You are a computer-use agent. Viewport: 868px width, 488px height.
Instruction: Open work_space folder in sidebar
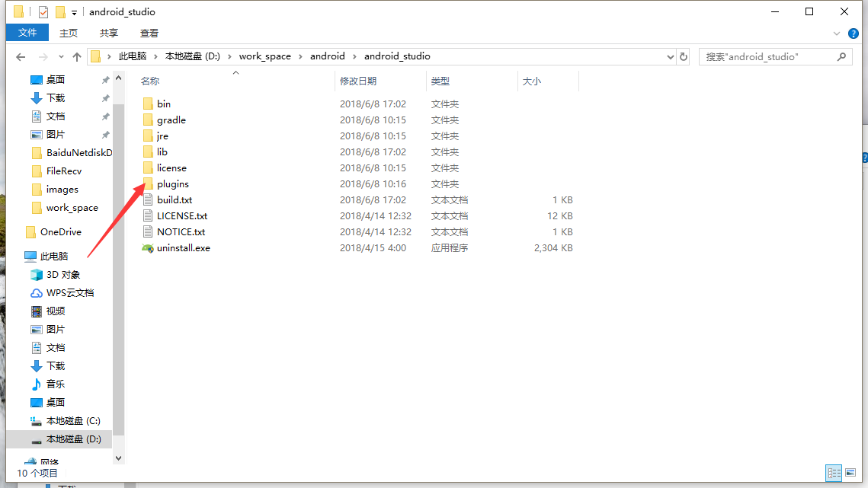pos(72,208)
